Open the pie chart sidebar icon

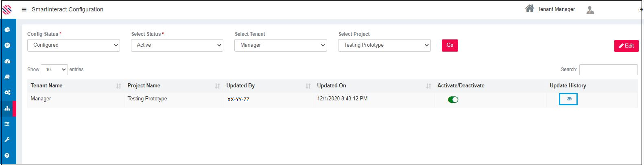pos(7,30)
